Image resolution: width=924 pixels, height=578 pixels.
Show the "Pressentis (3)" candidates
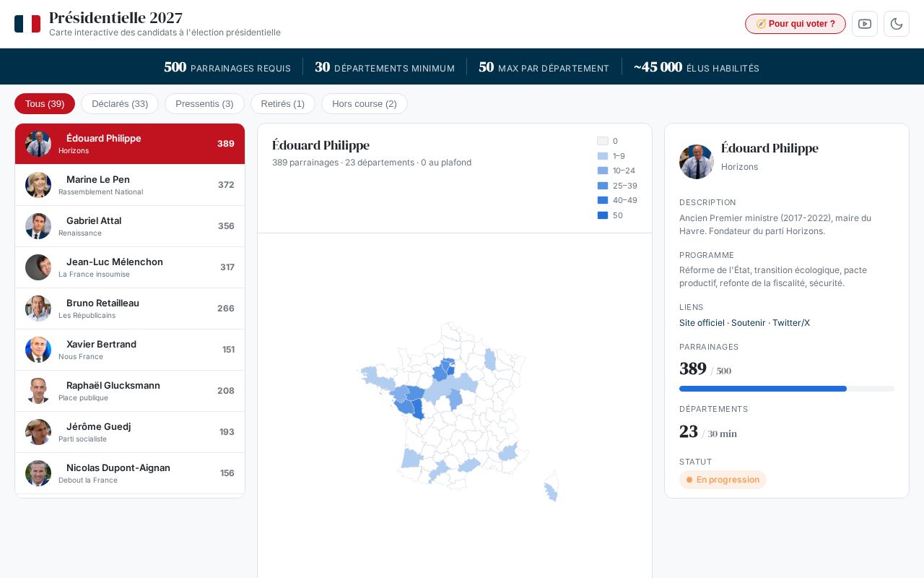(x=204, y=104)
